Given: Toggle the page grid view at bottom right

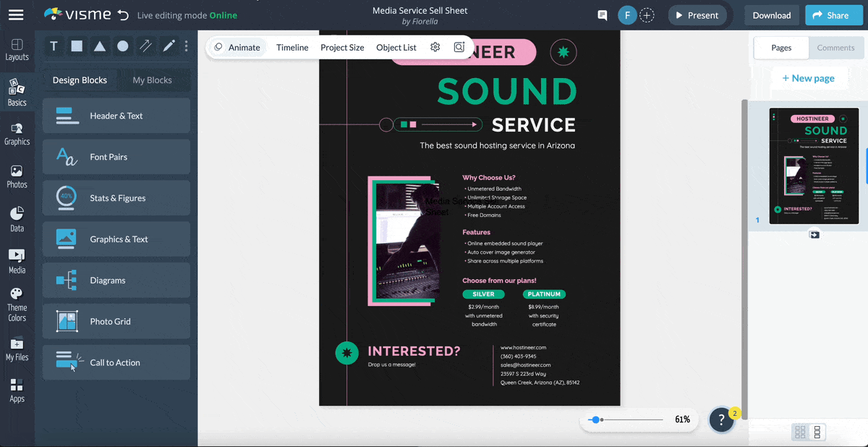Looking at the screenshot, I should [800, 432].
